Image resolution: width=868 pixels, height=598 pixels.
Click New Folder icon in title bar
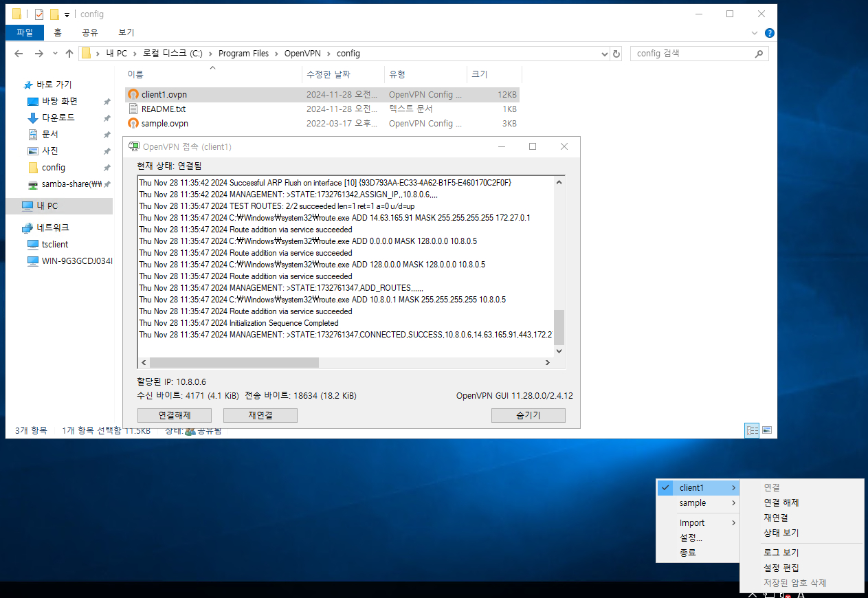coord(54,14)
